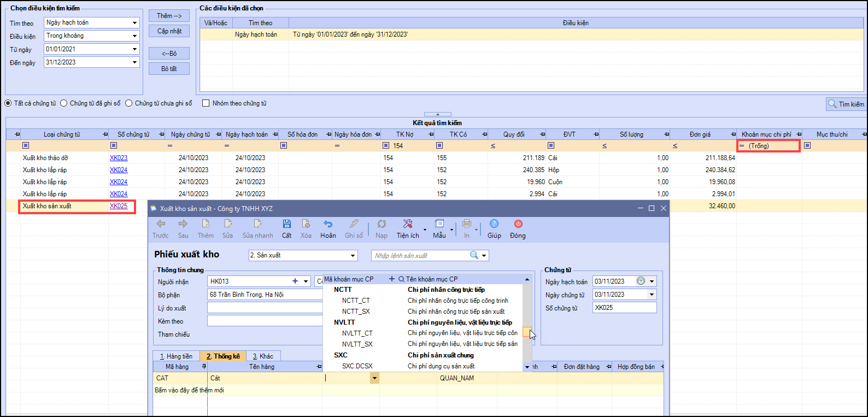Viewport: 868px width, 417px height.
Task: Expand the Từ ngày date dropdown
Action: (x=134, y=49)
